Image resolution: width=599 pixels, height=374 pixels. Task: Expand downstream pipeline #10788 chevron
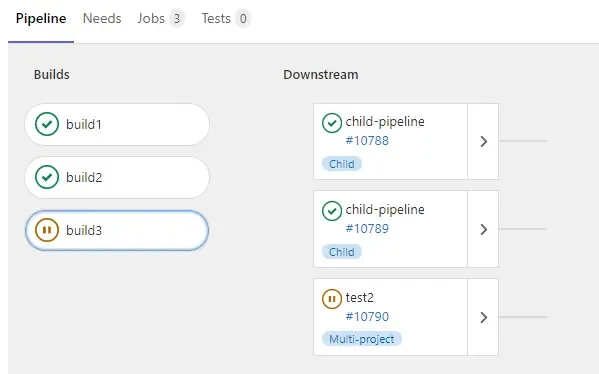pyautogui.click(x=483, y=141)
